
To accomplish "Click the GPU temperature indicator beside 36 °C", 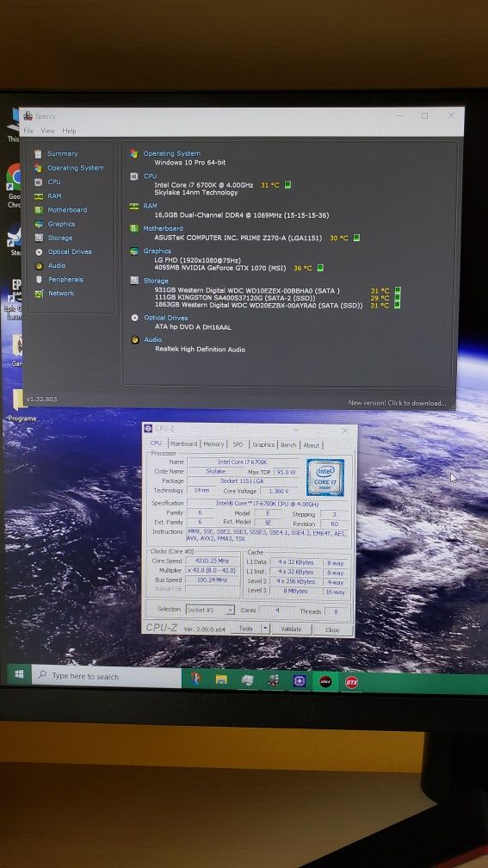I will tap(320, 268).
